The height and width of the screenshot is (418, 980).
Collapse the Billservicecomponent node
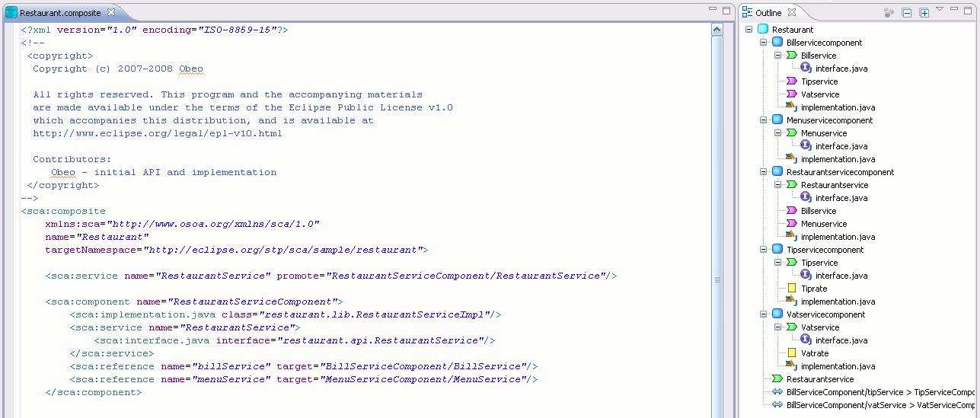click(x=764, y=43)
